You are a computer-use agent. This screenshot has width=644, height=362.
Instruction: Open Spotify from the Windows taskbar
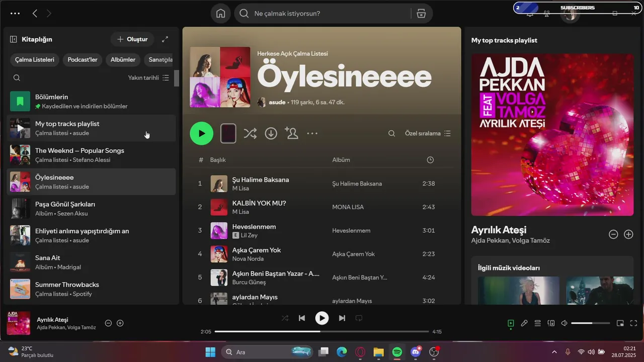click(x=397, y=352)
